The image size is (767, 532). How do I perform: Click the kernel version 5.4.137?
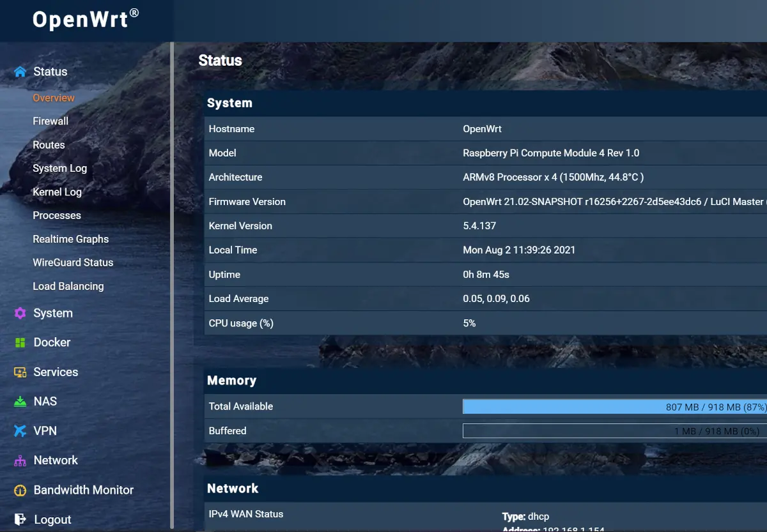click(x=479, y=226)
